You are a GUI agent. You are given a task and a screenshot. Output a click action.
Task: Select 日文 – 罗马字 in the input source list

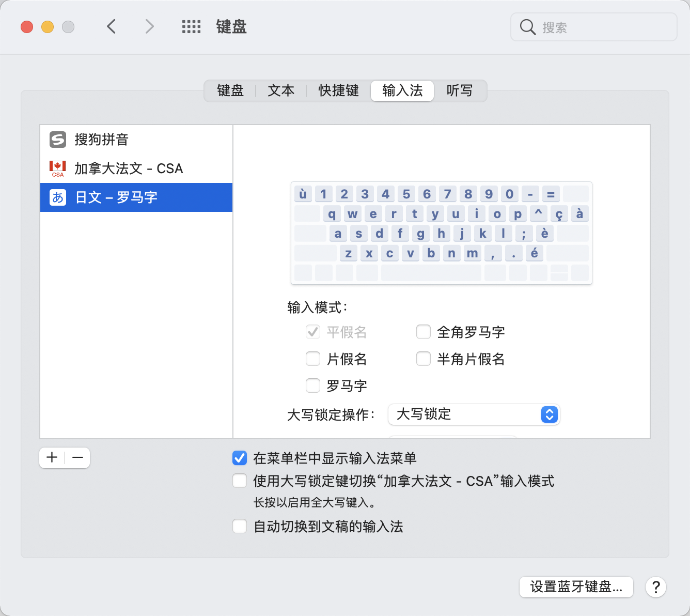[x=136, y=197]
